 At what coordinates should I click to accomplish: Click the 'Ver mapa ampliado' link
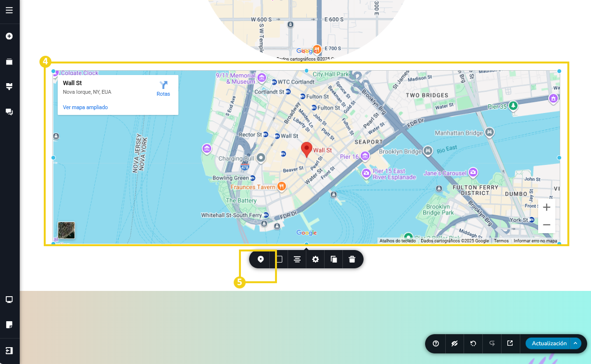tap(85, 107)
